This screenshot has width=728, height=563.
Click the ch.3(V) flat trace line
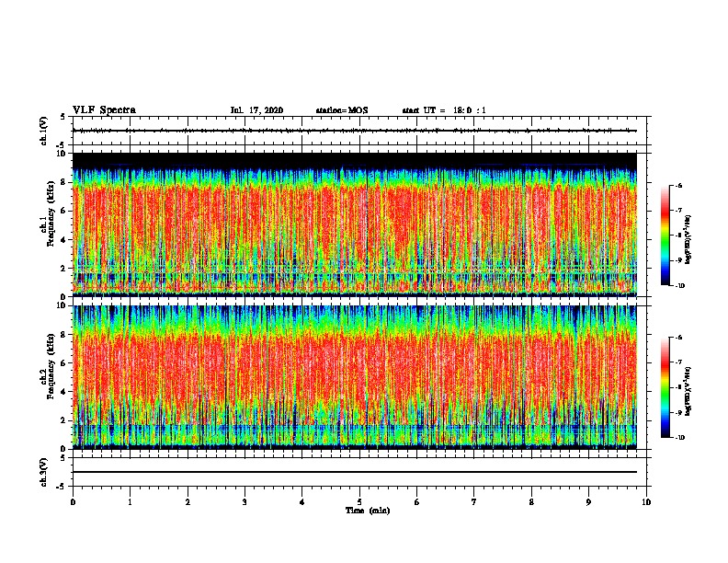(354, 472)
